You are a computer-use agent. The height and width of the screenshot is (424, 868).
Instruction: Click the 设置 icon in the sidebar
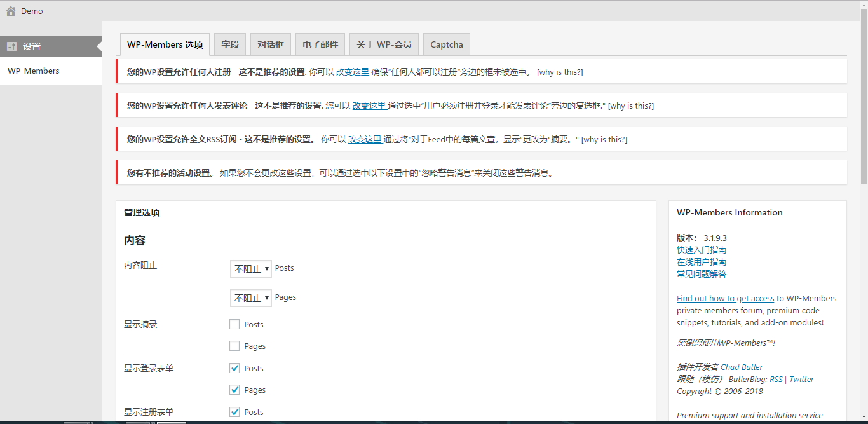tap(13, 46)
